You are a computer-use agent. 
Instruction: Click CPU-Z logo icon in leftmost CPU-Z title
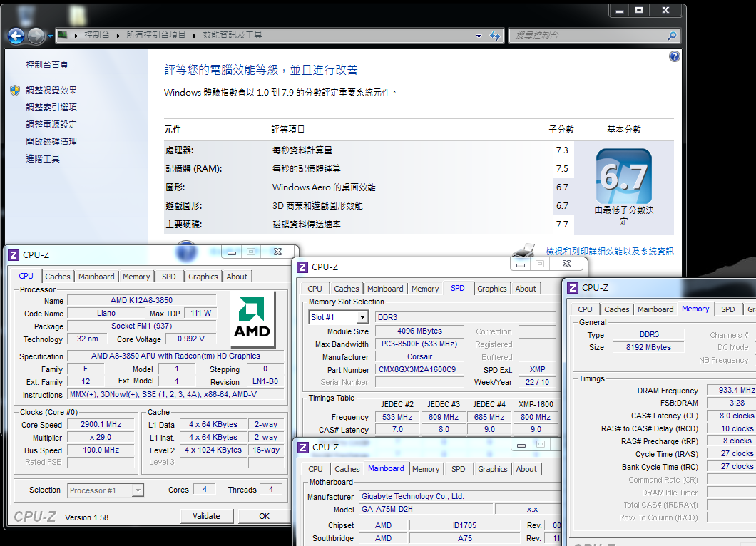(14, 255)
